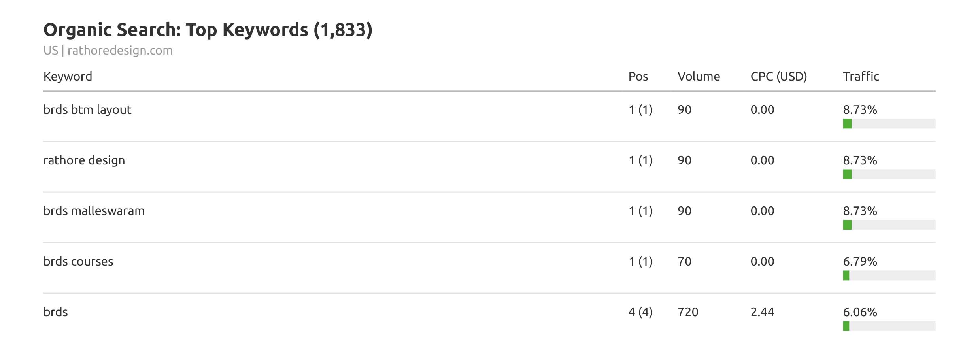Click the Organic Search Top Keywords title
980x351 pixels.
tap(208, 30)
